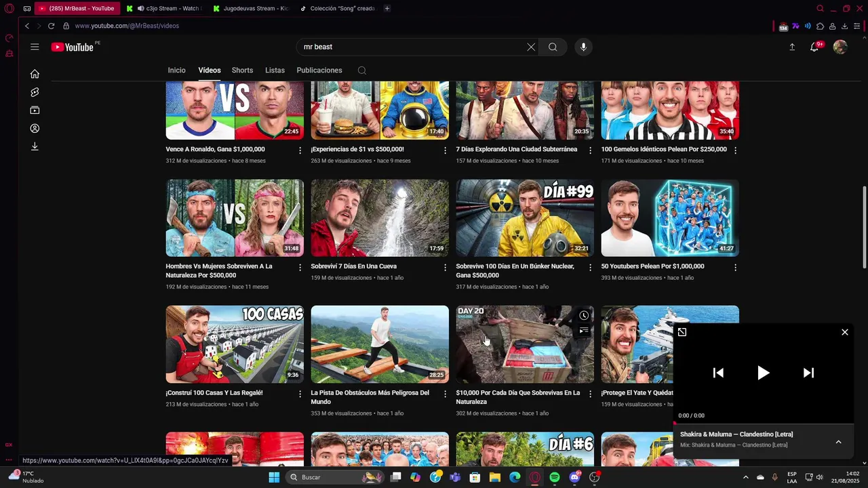Search within the MrBeast channel
868x488 pixels.
(362, 70)
